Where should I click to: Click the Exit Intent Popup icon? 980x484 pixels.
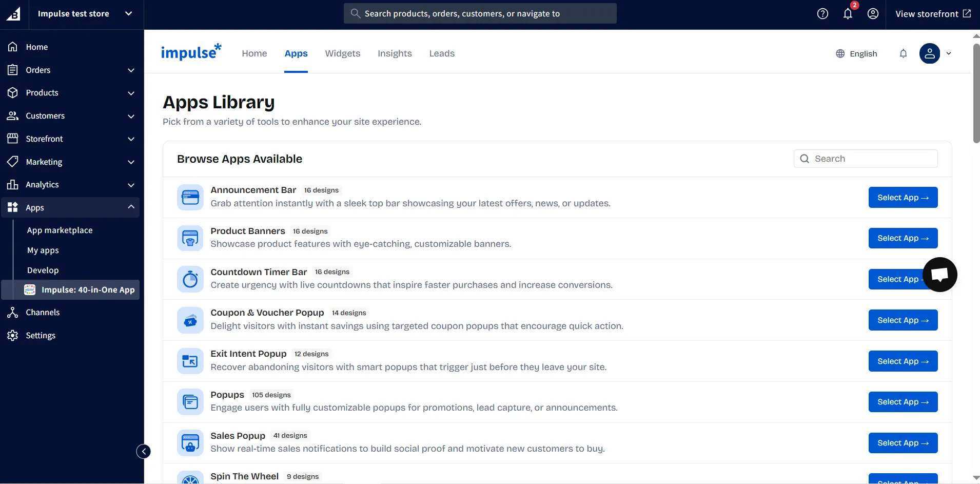[x=190, y=361]
